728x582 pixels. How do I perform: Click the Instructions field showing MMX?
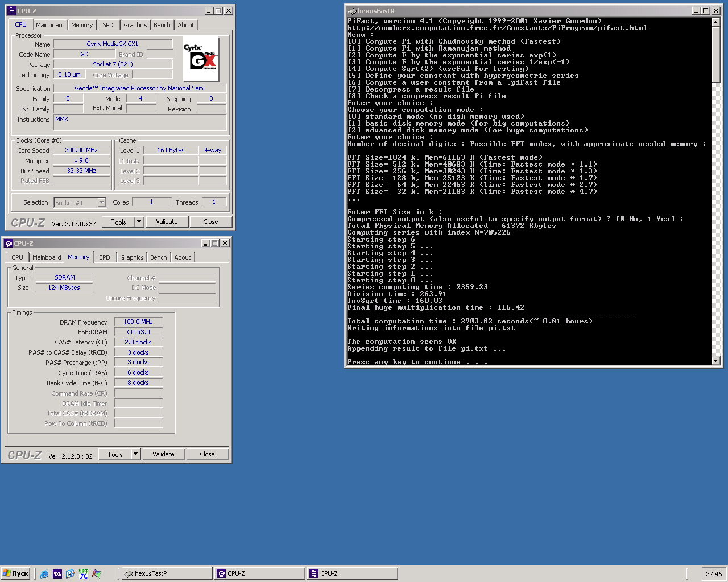(140, 123)
